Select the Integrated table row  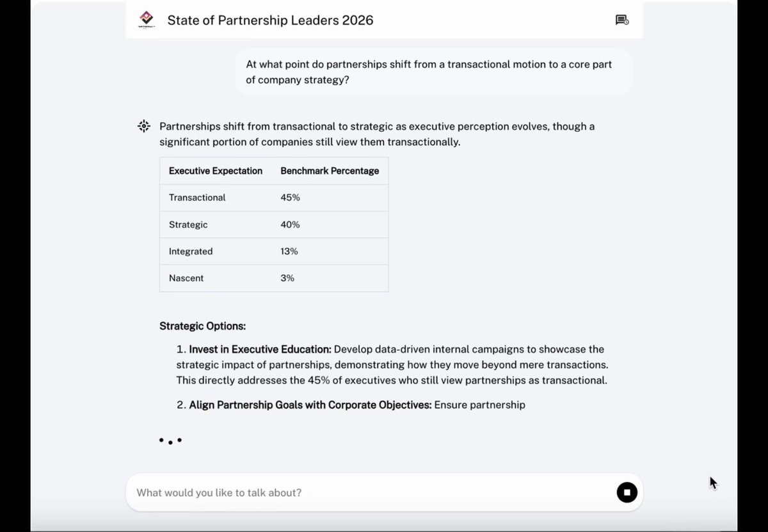click(x=274, y=252)
